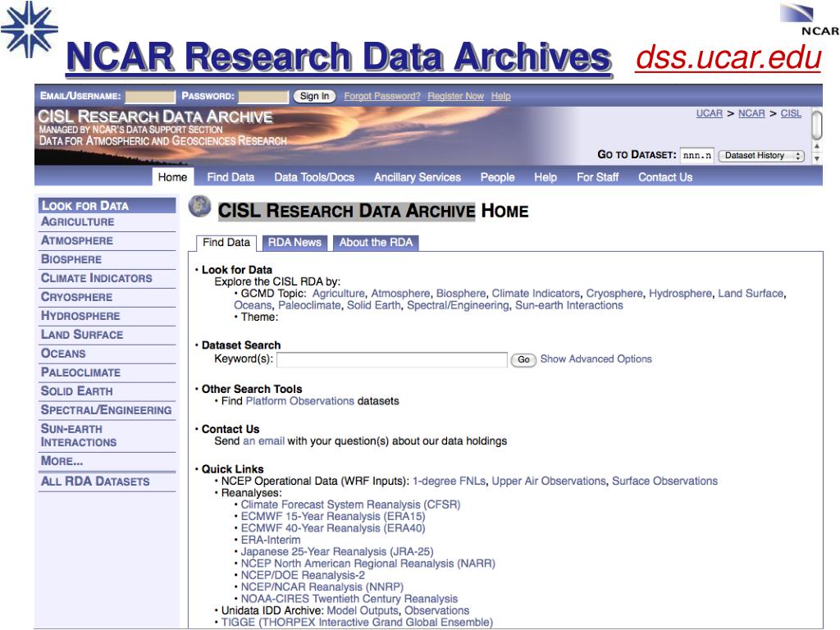Screen dimensions: 840x630
Task: Open NCEP North American Regional Reanalysis link
Action: pos(368,564)
